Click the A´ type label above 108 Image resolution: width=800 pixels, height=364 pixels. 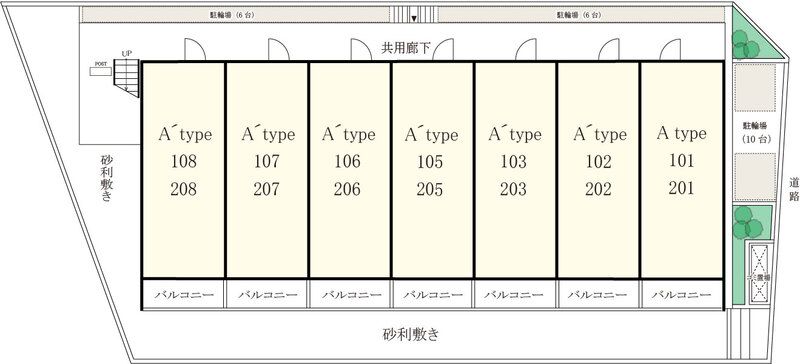pos(185,134)
